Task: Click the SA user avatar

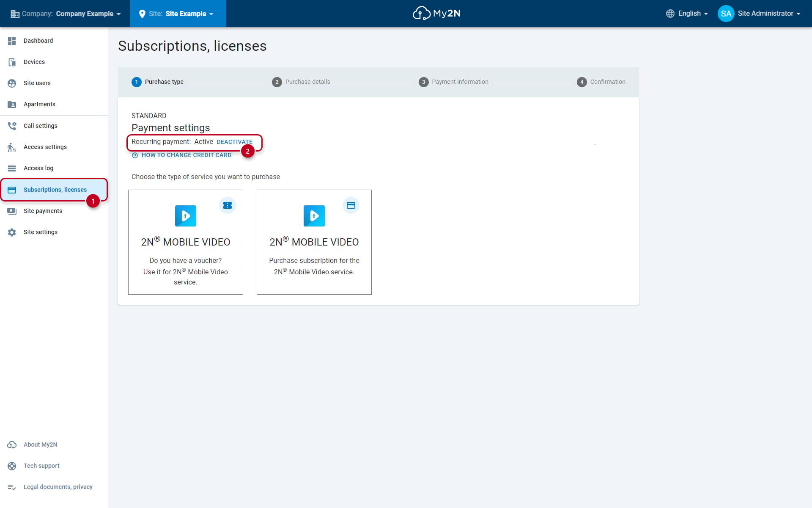Action: (x=726, y=14)
